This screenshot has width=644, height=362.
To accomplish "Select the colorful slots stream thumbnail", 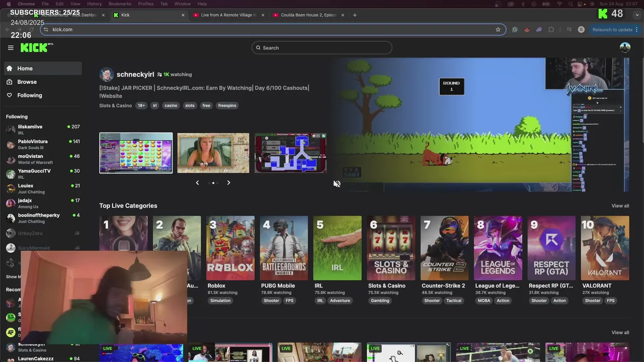I will (136, 153).
